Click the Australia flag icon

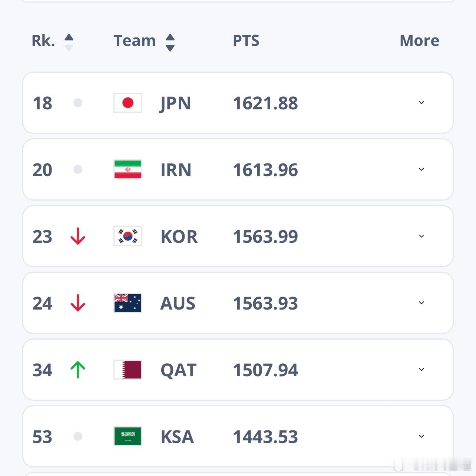tap(128, 303)
